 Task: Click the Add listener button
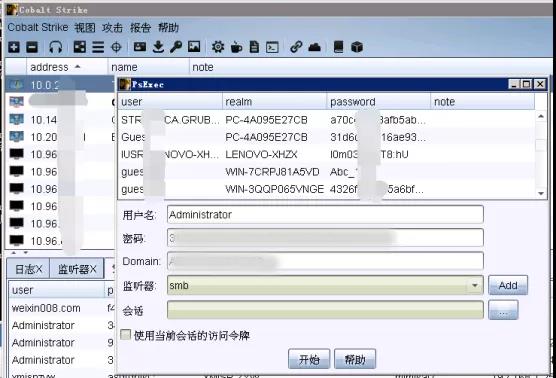[x=508, y=285]
